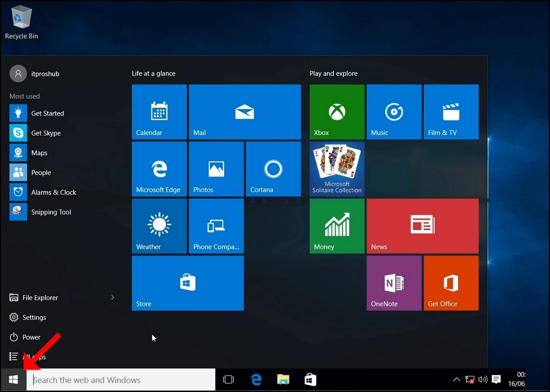Open the Get Office tile
Screen dimensions: 550x392
coord(451,283)
